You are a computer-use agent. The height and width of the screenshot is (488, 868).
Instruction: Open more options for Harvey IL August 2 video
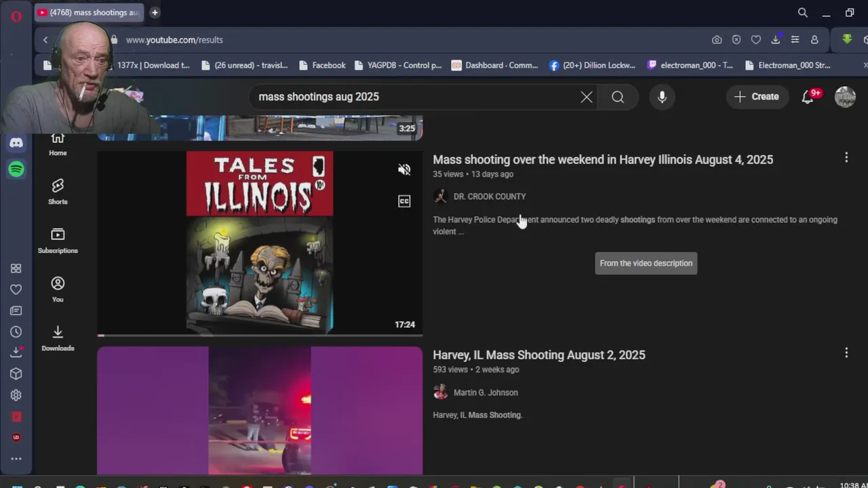(x=846, y=352)
